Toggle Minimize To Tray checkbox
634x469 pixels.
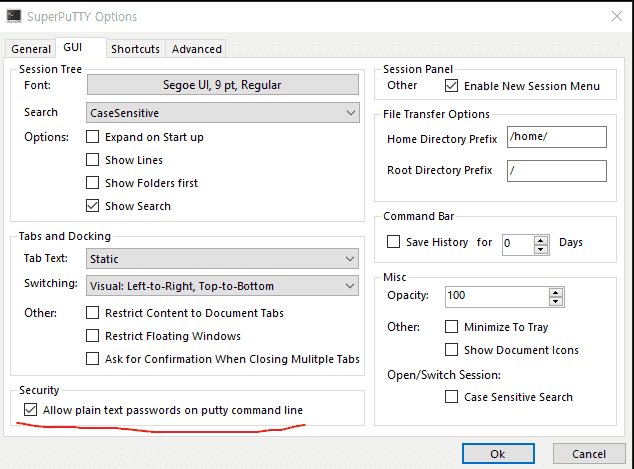(x=452, y=327)
